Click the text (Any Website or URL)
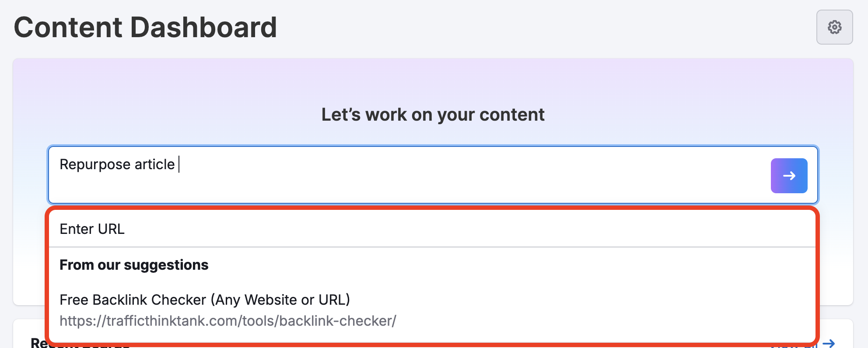The width and height of the screenshot is (868, 348). coord(280,300)
